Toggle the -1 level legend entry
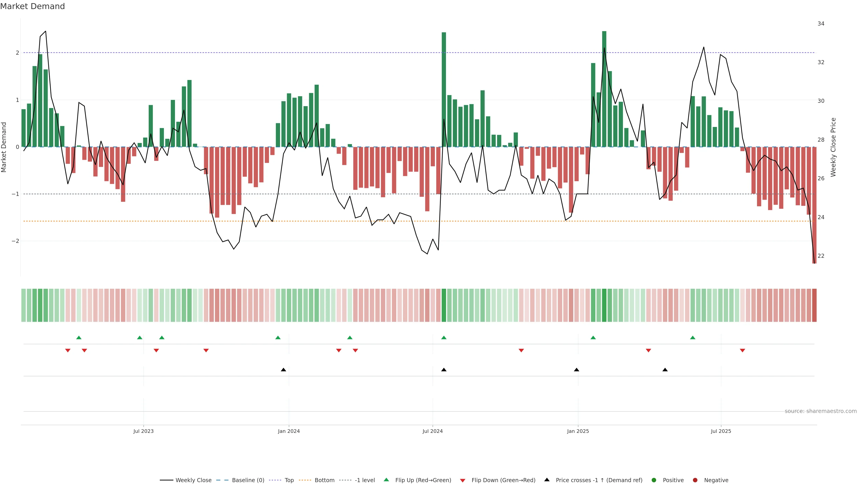The height and width of the screenshot is (488, 868). (365, 480)
